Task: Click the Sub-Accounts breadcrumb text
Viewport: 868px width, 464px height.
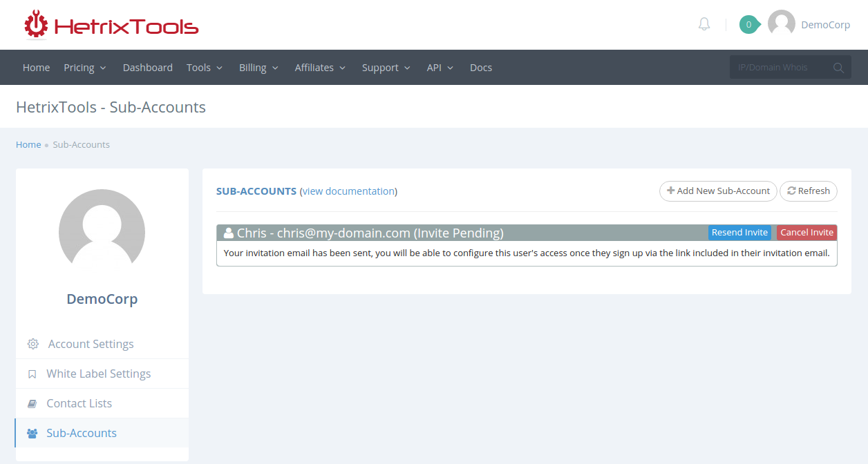Action: point(82,144)
